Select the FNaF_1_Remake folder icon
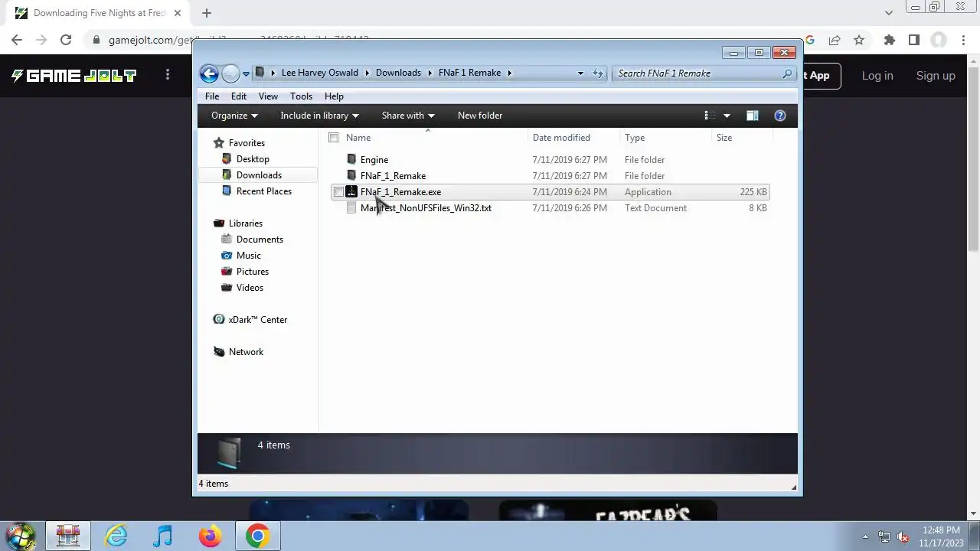Viewport: 980px width, 551px height. click(351, 175)
